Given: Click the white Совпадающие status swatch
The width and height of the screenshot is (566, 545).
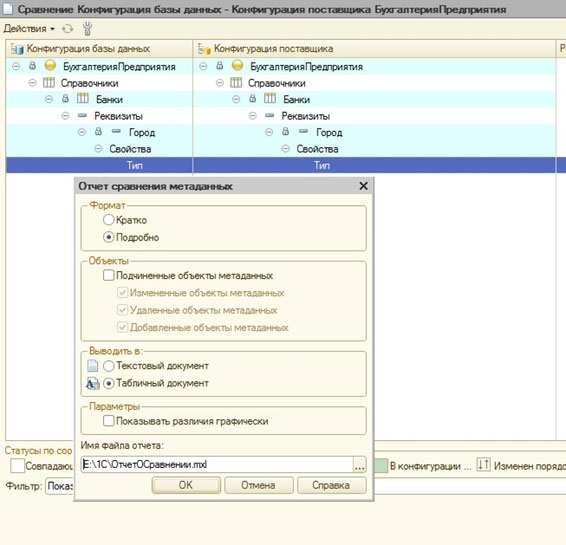Looking at the screenshot, I should tap(17, 465).
